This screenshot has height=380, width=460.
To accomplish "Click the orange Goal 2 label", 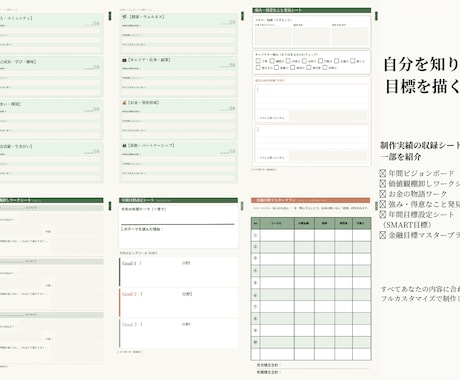I will click(129, 294).
